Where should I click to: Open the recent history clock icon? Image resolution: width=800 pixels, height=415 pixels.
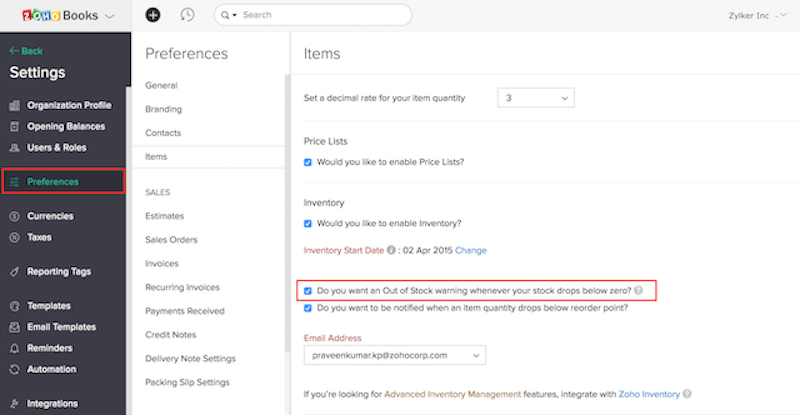[x=187, y=15]
